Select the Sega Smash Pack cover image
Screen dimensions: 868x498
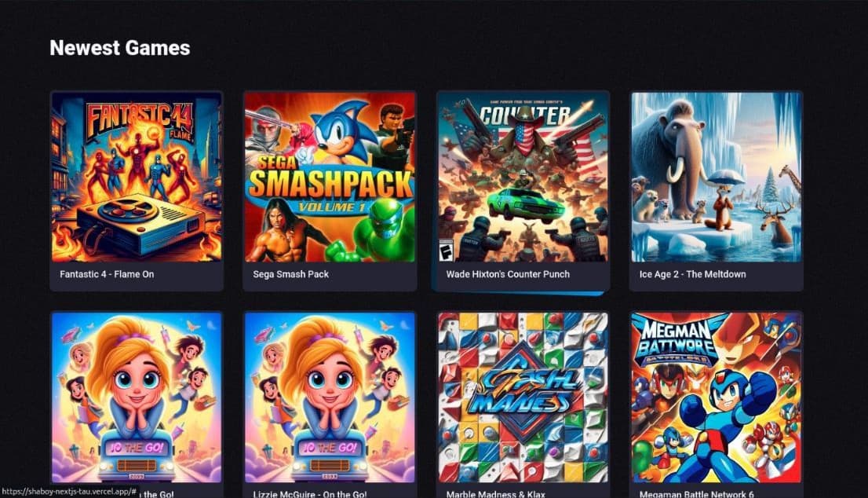330,177
